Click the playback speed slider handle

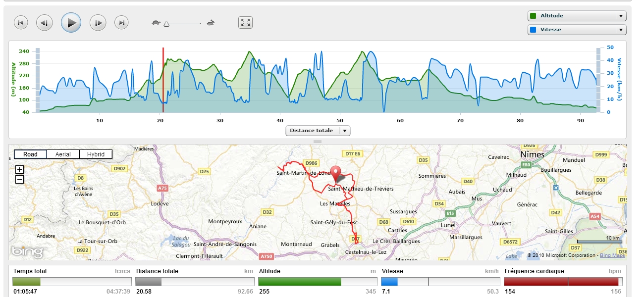click(x=167, y=23)
